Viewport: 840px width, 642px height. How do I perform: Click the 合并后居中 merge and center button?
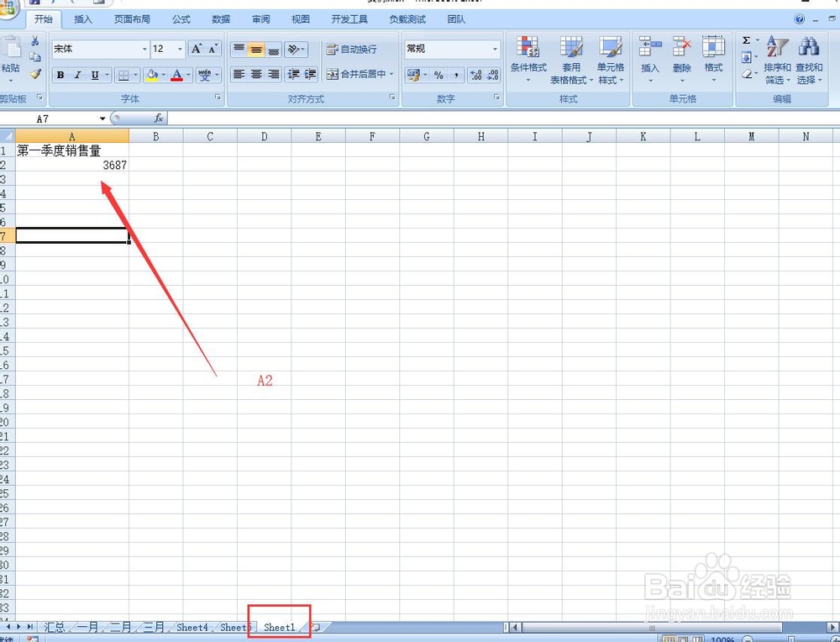(x=356, y=74)
